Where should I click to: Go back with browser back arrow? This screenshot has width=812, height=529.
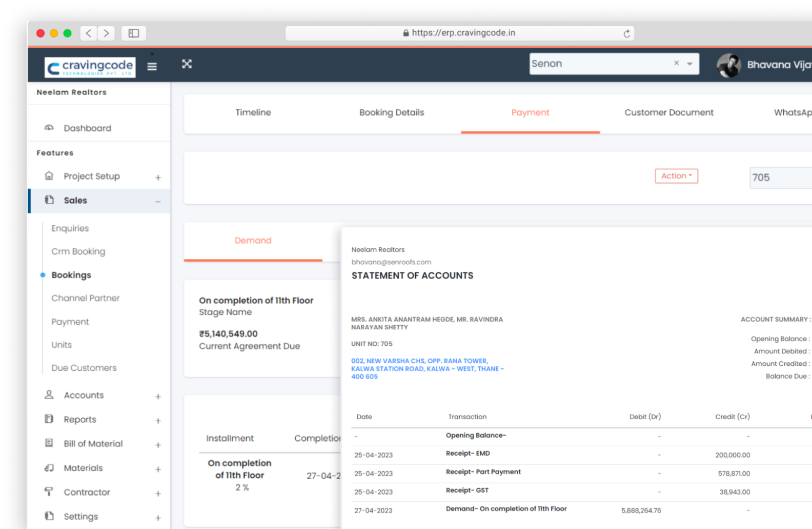pyautogui.click(x=89, y=33)
